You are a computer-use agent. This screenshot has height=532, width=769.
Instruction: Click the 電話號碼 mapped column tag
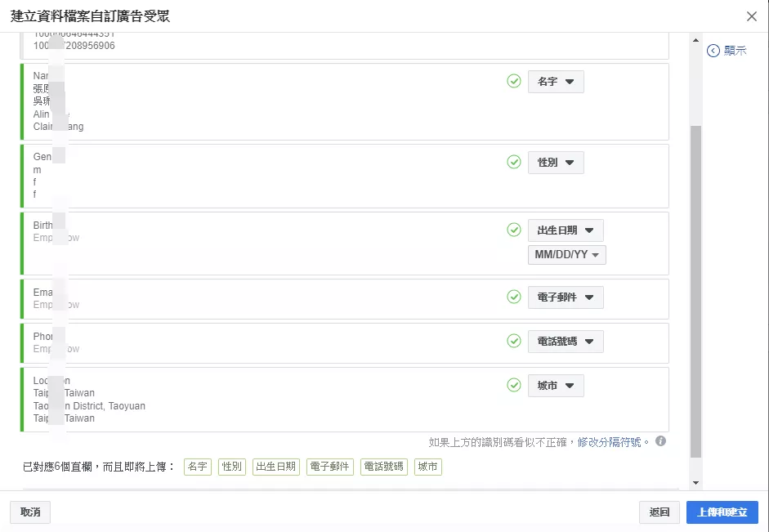384,467
